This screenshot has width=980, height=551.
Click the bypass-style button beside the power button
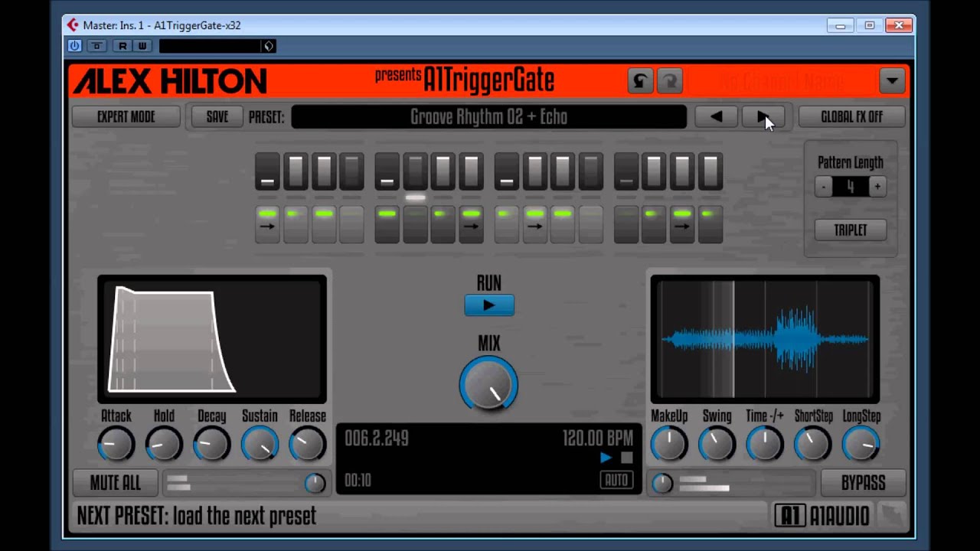[96, 46]
